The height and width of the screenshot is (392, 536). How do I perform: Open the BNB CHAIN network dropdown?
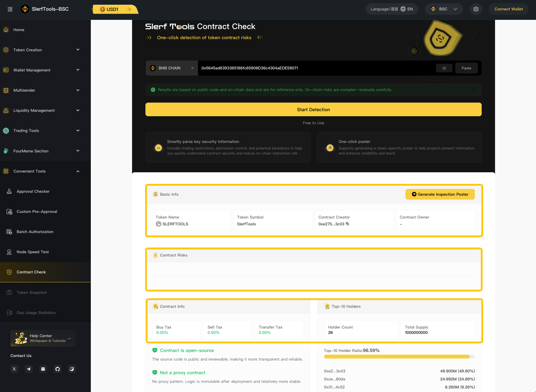pyautogui.click(x=172, y=68)
